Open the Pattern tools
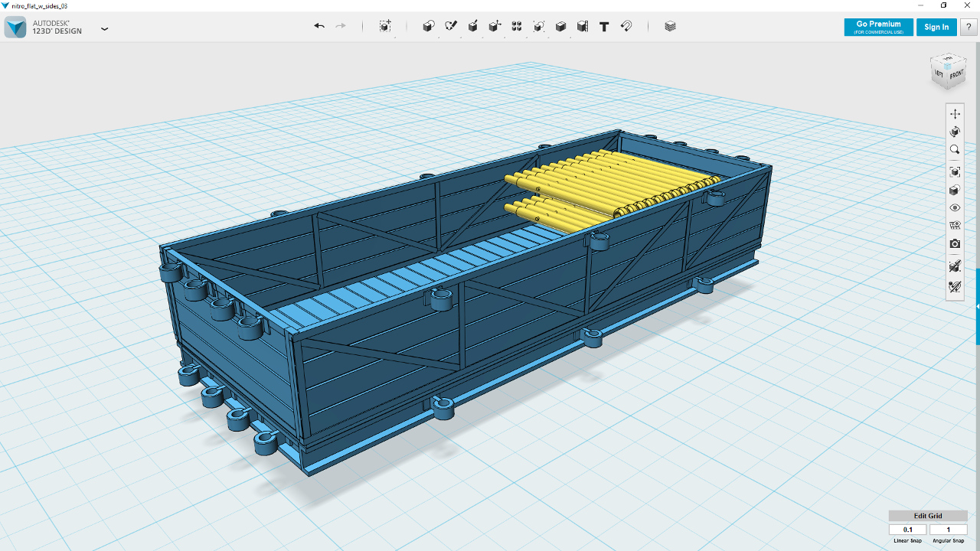The width and height of the screenshot is (980, 551). 517,26
